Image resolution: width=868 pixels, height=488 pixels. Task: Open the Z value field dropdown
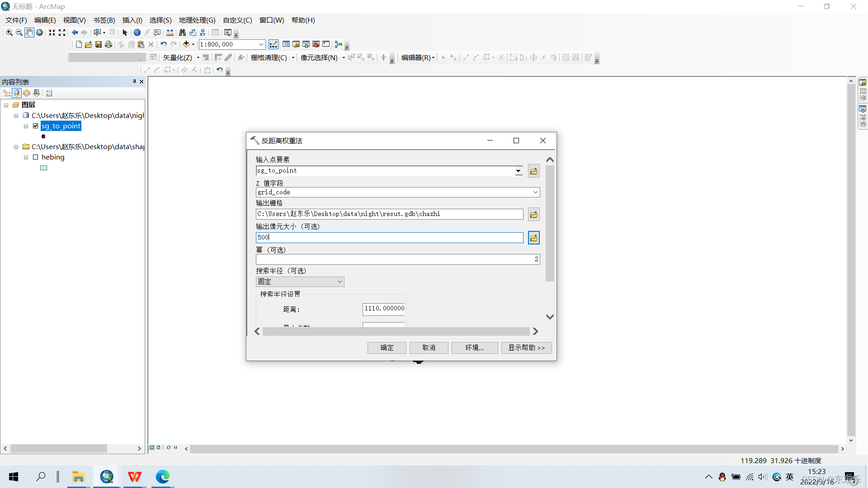[535, 192]
